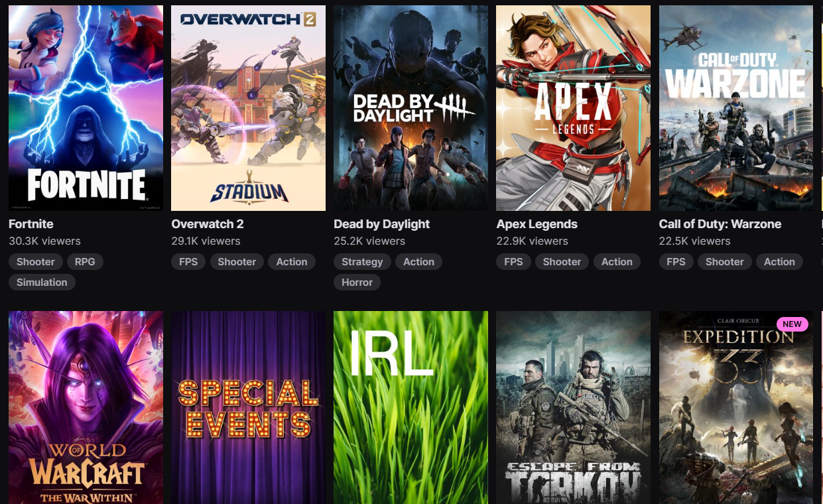
Task: Select the Strategy tag under Dead by Daylight
Action: click(362, 262)
